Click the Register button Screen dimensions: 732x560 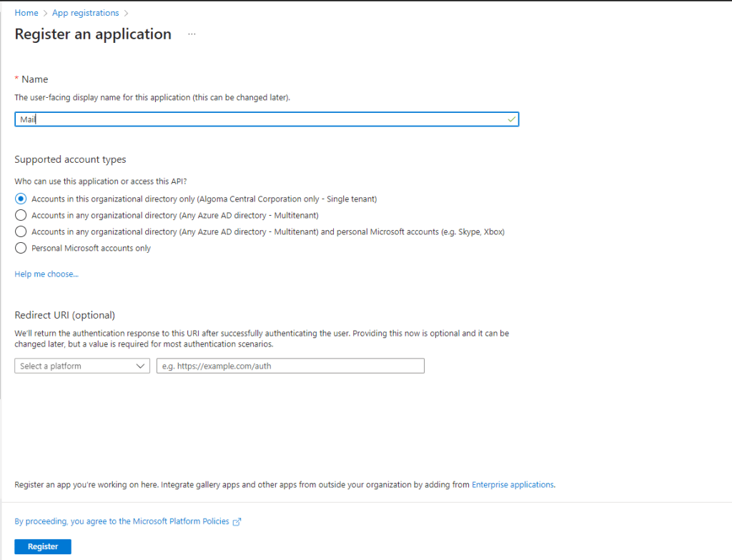click(x=42, y=546)
